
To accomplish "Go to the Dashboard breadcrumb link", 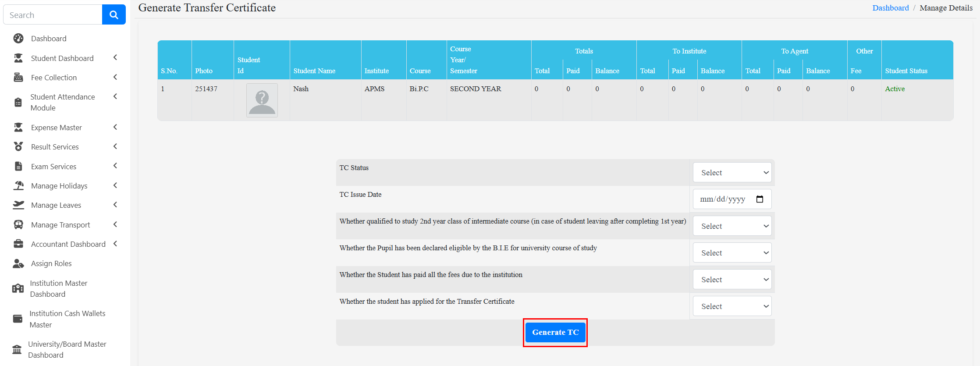I will tap(890, 8).
